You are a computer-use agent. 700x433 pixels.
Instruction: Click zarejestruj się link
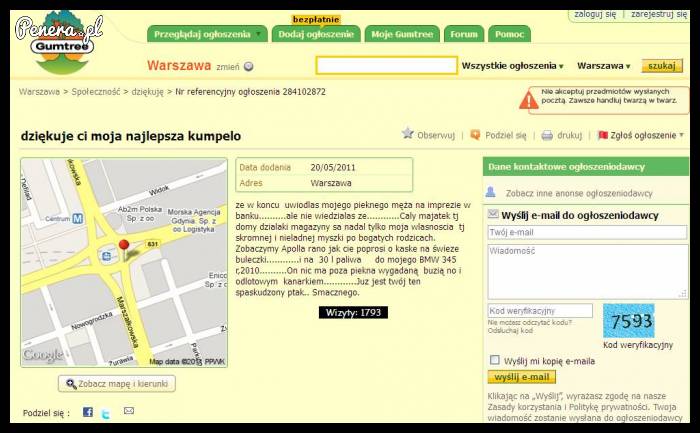(659, 14)
